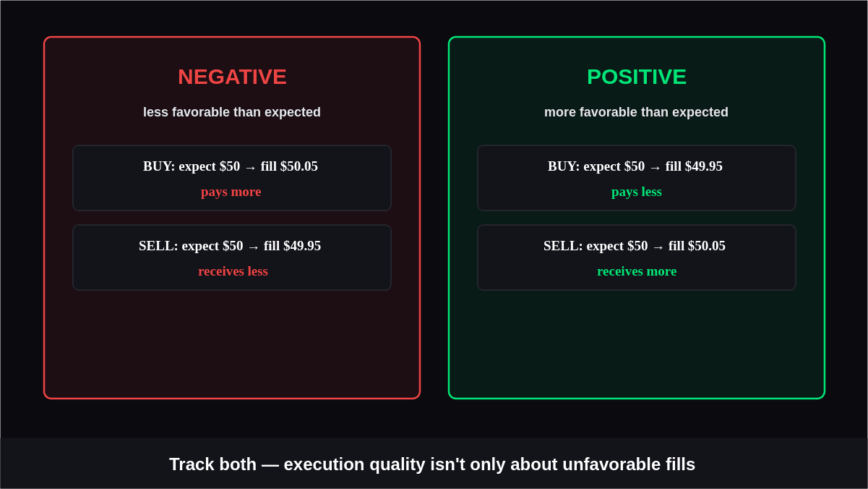Click the SELL fill $50.05 card

637,258
